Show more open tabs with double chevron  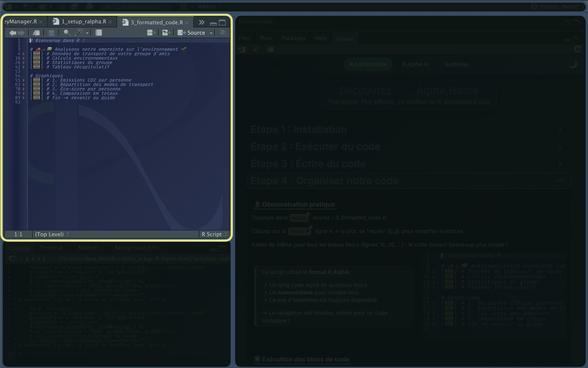click(201, 22)
